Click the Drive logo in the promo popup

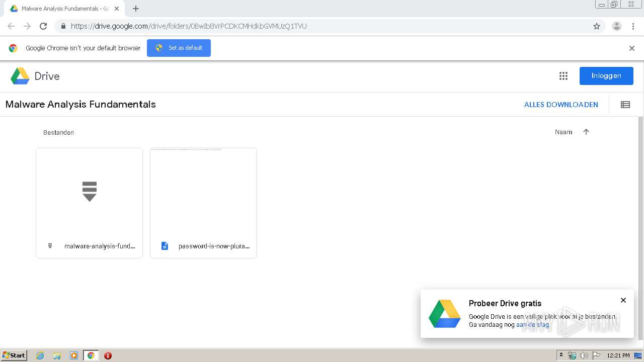445,314
